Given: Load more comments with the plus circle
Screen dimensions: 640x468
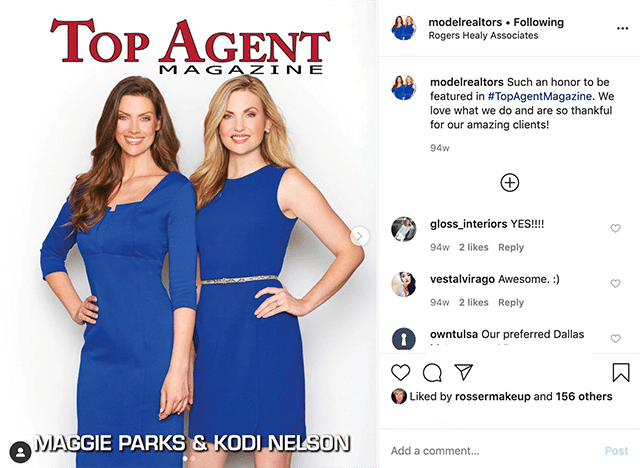Looking at the screenshot, I should click(x=509, y=182).
